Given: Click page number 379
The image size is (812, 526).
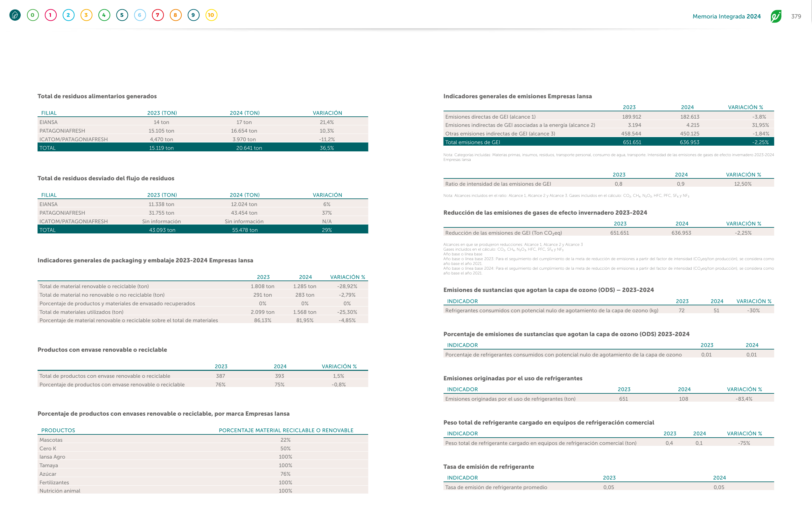Looking at the screenshot, I should pyautogui.click(x=796, y=16).
